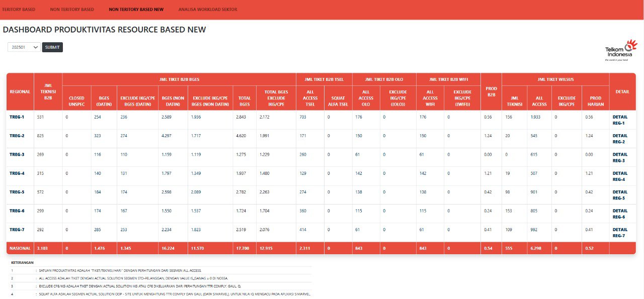The image size is (644, 299).
Task: Select the TREG-5 row label
Action: point(17,192)
